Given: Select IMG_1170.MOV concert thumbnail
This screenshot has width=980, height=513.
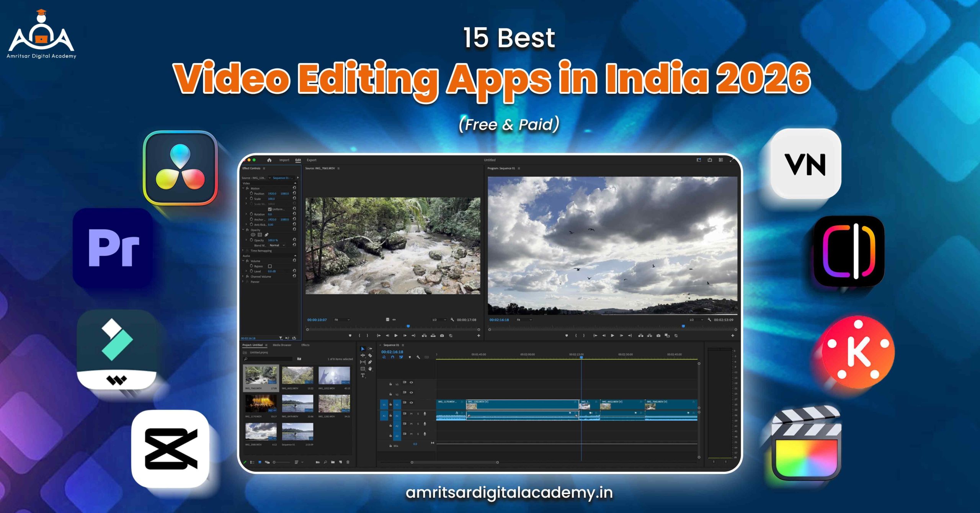Looking at the screenshot, I should [261, 404].
